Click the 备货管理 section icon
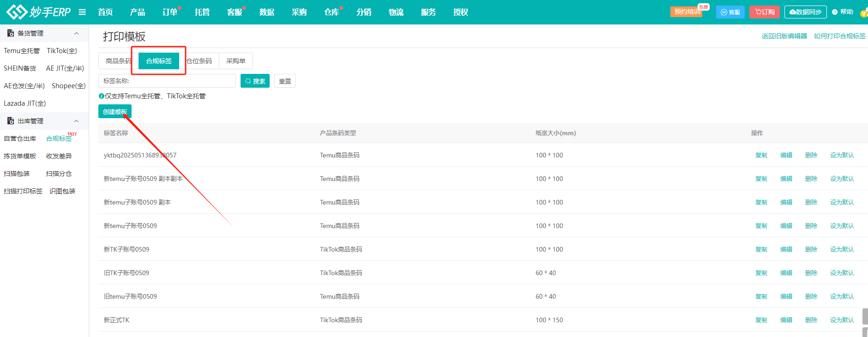This screenshot has height=337, width=868. (11, 33)
